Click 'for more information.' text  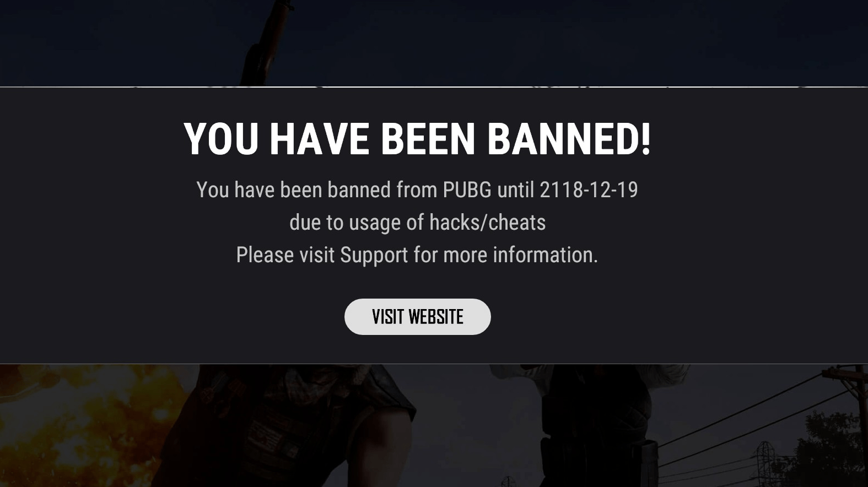click(505, 255)
